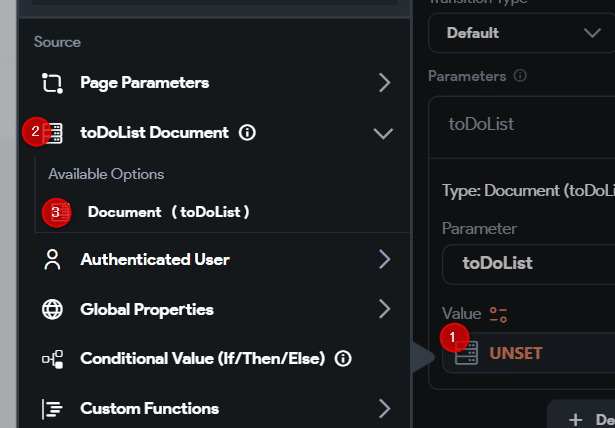
Task: Choose Conditional Value (If/Then/Else) source
Action: point(214,359)
